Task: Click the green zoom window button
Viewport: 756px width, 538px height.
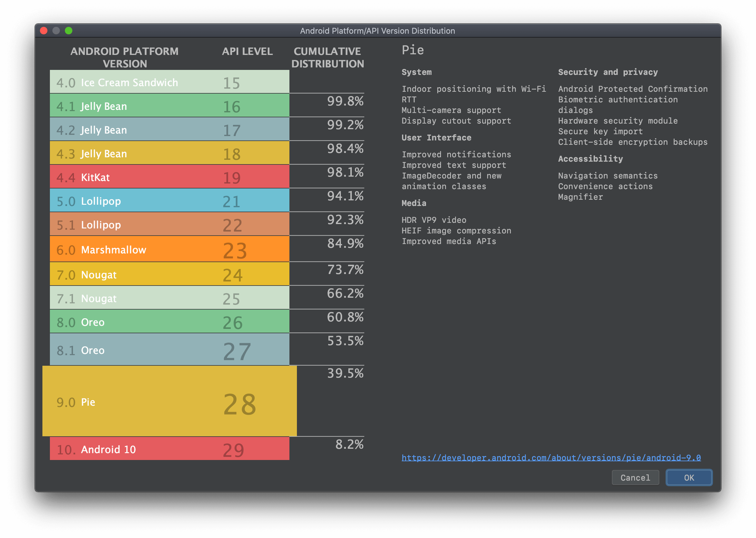Action: pos(69,31)
